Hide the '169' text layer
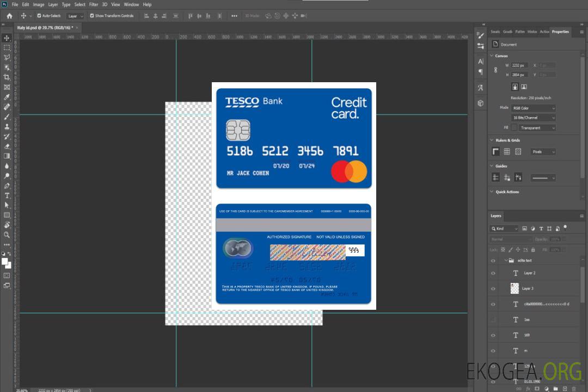588x392 pixels. pos(493,335)
